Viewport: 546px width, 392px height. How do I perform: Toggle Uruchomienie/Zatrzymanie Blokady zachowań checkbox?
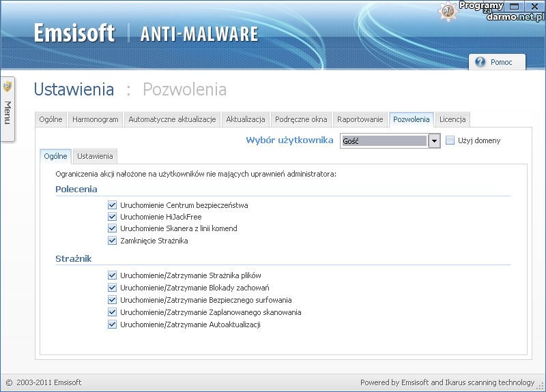tap(113, 288)
